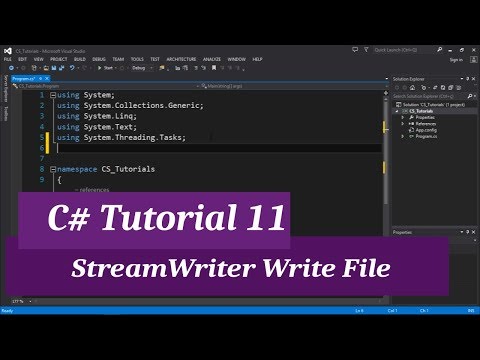Open the DEBUG menu

pyautogui.click(x=99, y=59)
